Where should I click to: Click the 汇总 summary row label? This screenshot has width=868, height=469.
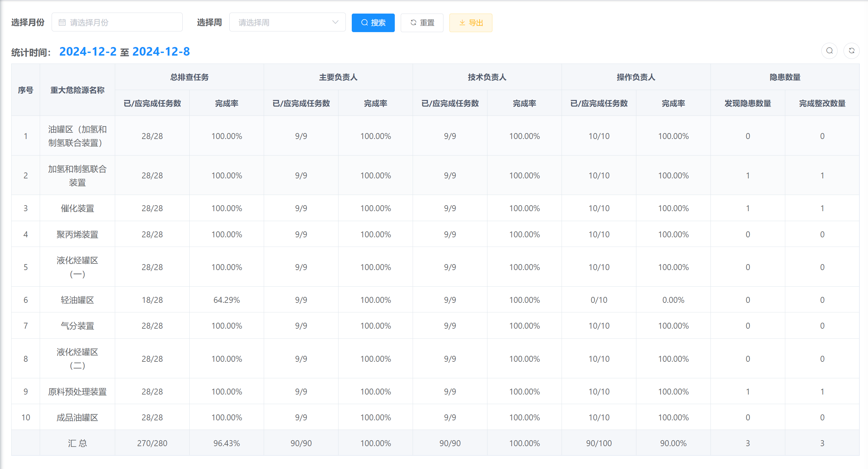tap(77, 443)
